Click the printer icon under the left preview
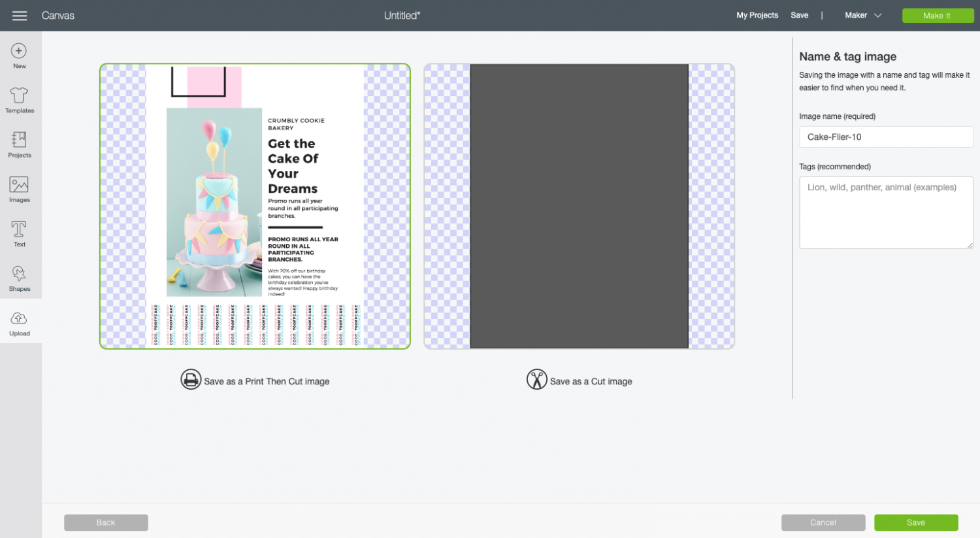This screenshot has width=980, height=538. tap(191, 379)
